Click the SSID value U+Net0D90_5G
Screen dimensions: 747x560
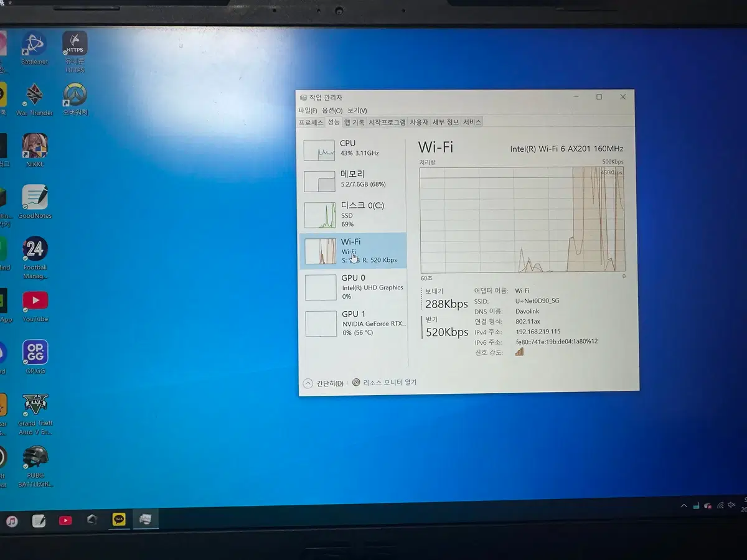pos(538,301)
